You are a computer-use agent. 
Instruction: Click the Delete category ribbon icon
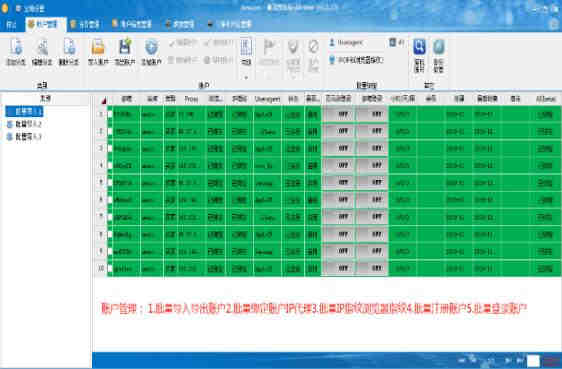(x=69, y=47)
